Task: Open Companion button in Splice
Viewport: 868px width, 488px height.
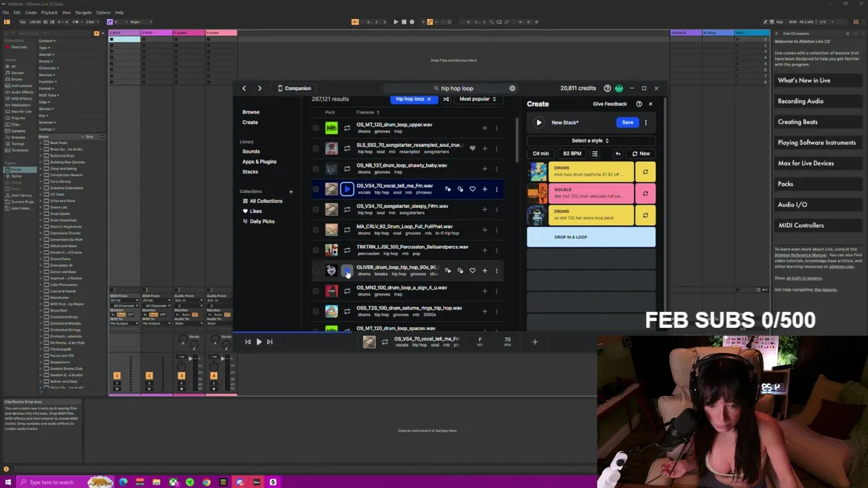Action: pos(294,88)
